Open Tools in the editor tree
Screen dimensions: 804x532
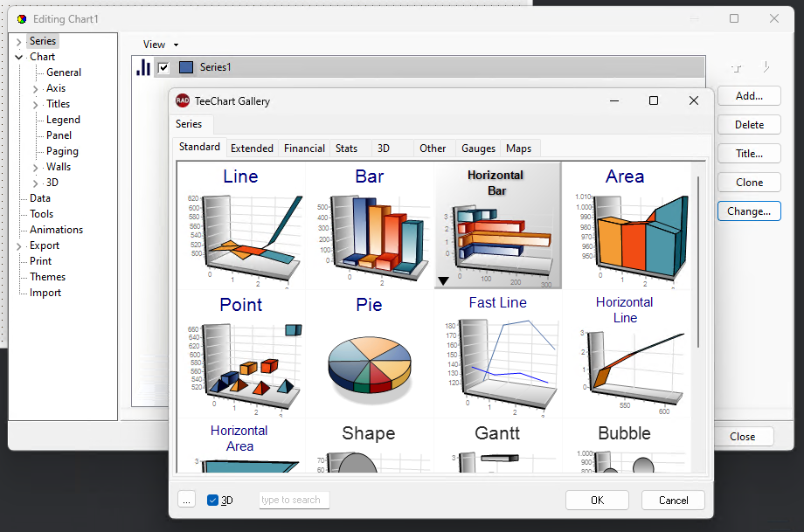[x=42, y=214]
